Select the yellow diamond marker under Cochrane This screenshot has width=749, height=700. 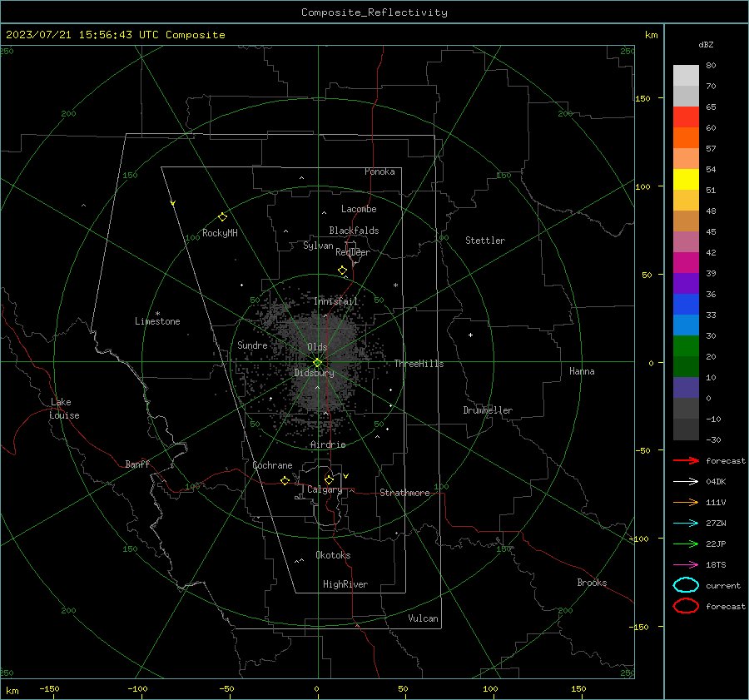(x=285, y=480)
